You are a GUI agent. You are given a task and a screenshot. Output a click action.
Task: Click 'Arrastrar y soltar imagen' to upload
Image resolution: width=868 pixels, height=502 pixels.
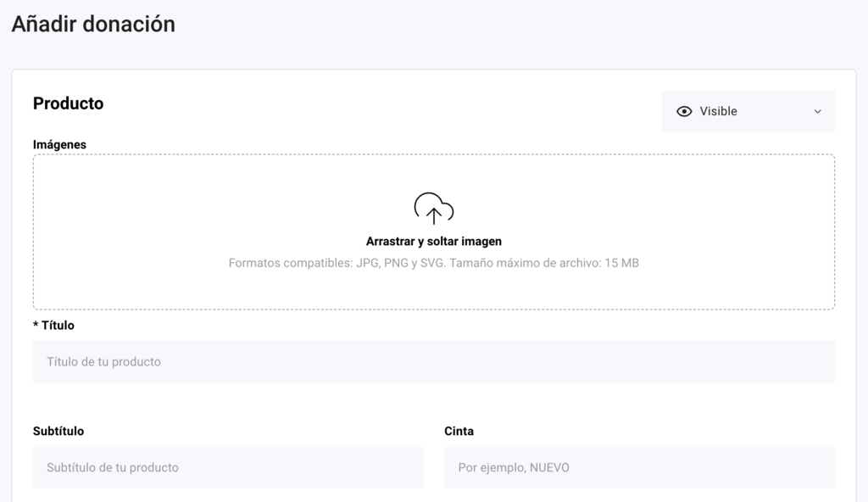tap(433, 241)
